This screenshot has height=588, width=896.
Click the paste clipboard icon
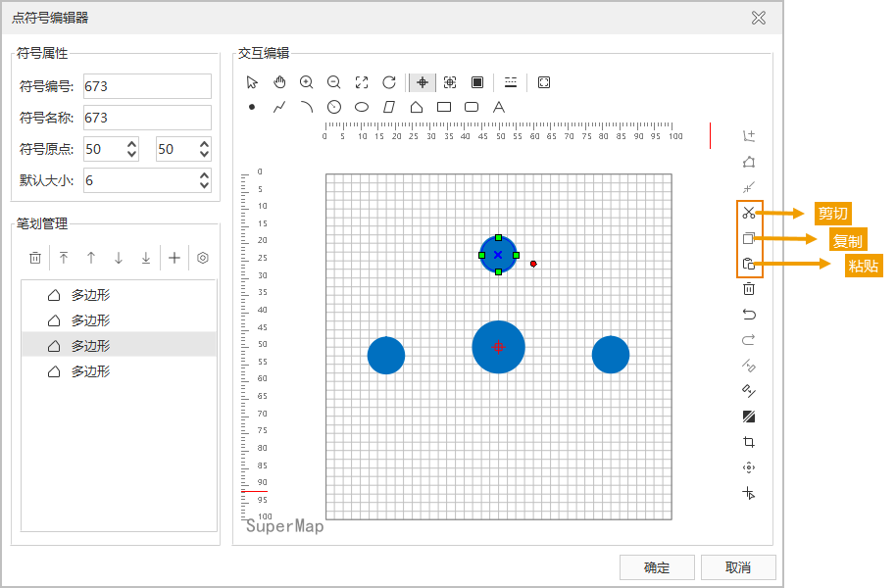click(x=749, y=264)
